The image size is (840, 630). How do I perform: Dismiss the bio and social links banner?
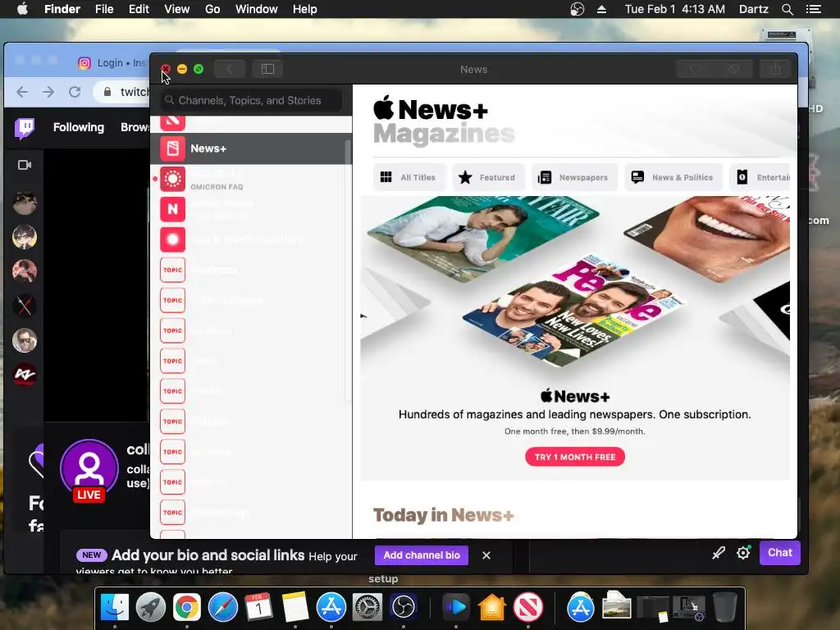coord(486,555)
